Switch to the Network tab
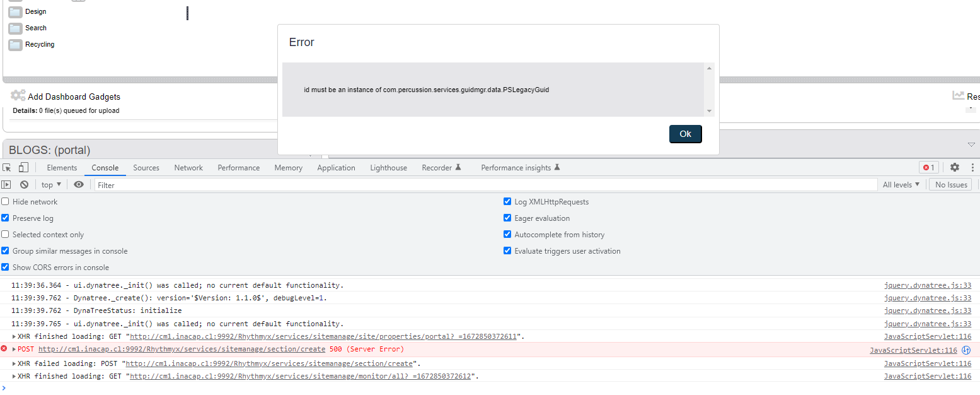The height and width of the screenshot is (395, 980). 188,167
